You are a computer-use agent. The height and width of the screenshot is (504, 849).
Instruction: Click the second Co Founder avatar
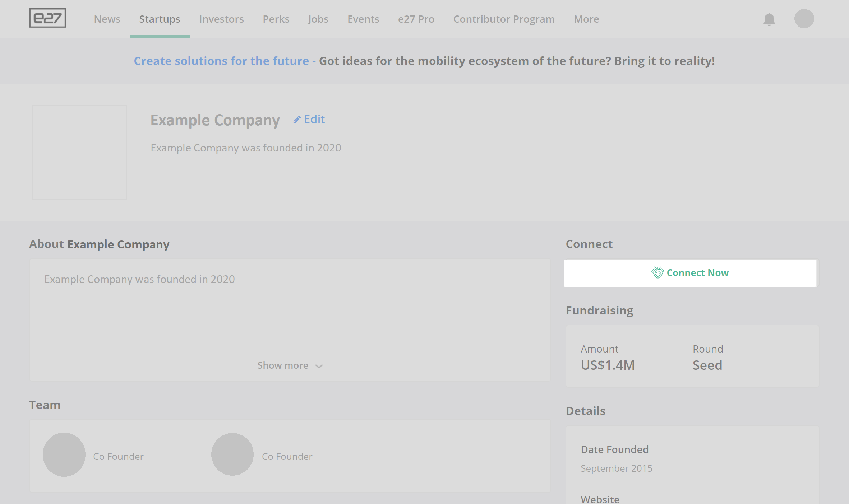pyautogui.click(x=232, y=454)
